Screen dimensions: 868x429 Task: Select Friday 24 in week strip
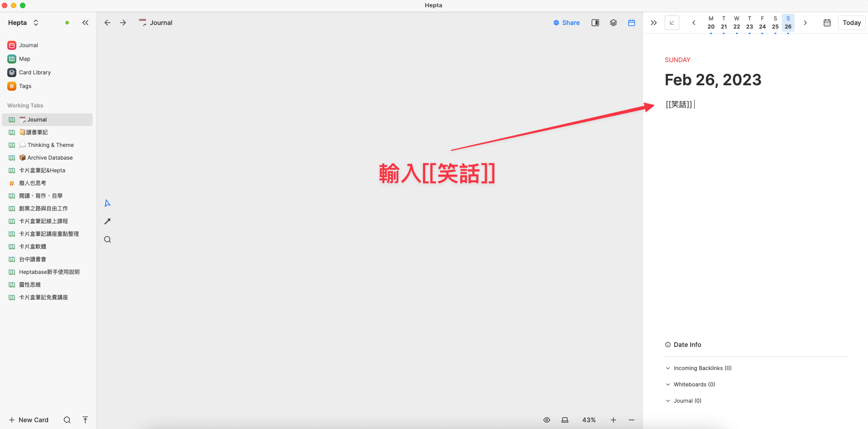[762, 23]
